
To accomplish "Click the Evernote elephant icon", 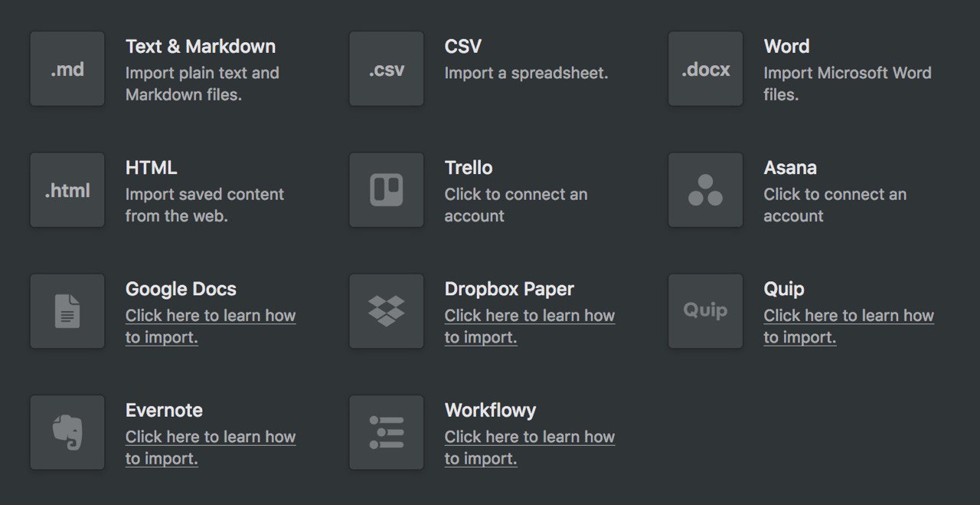I will click(x=67, y=432).
